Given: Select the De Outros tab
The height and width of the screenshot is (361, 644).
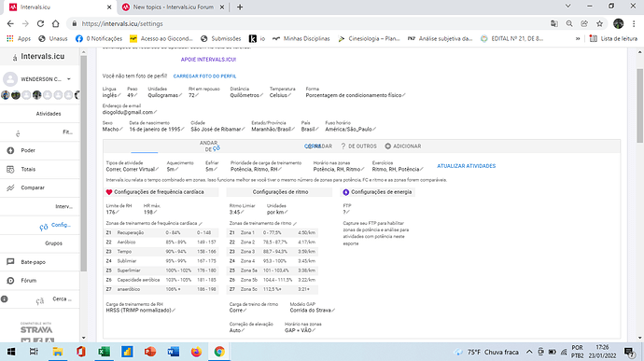Looking at the screenshot, I should [x=358, y=146].
